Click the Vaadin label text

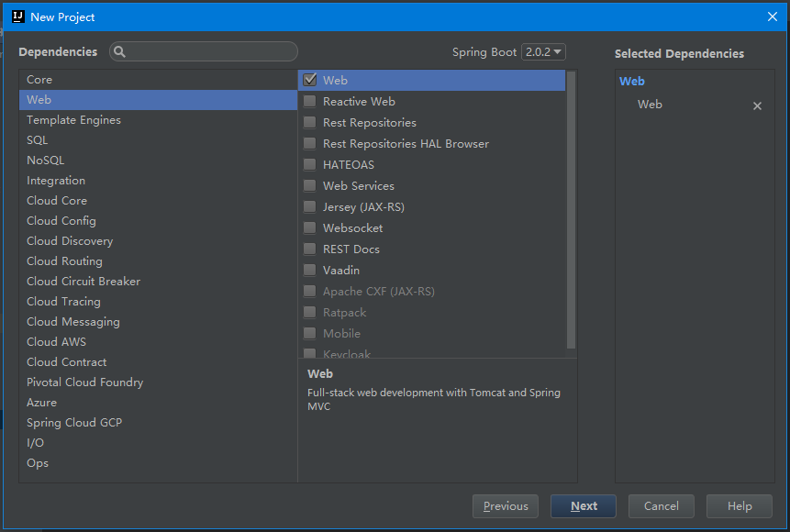[341, 271]
